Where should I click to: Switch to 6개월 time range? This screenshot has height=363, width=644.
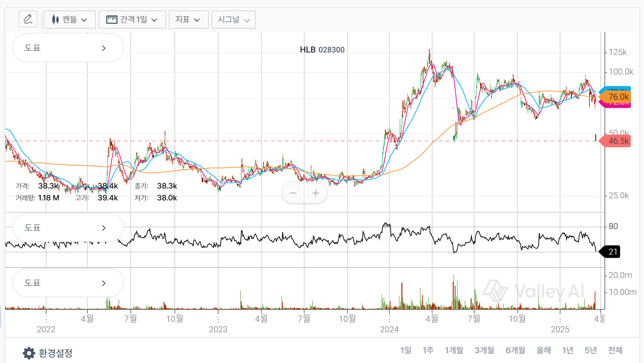click(x=515, y=350)
